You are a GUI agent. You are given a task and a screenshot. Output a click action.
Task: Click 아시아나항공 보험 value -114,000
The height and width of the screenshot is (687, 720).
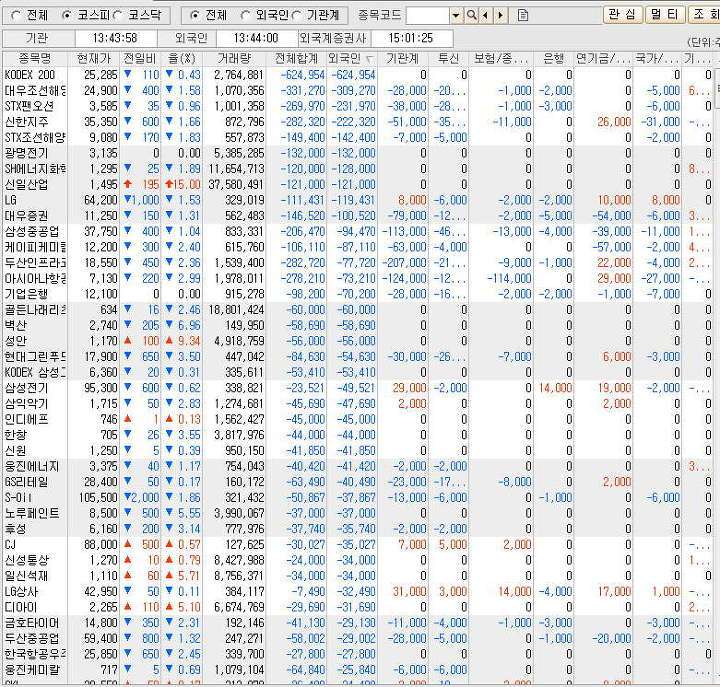coord(509,279)
